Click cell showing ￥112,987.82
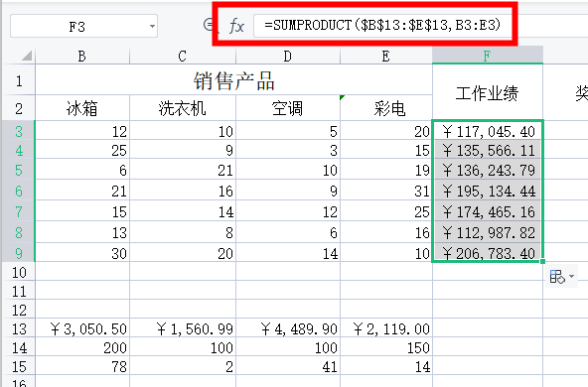 (x=487, y=232)
